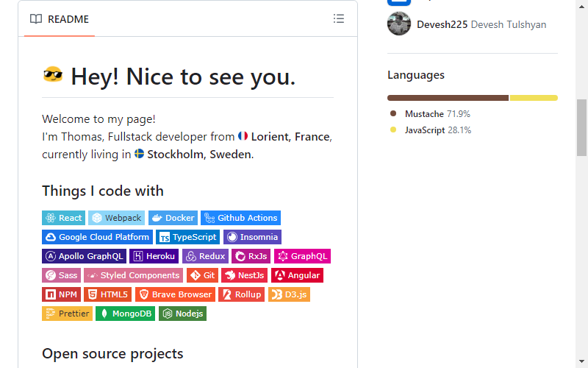Click the 'Things I code with' heading

(103, 191)
